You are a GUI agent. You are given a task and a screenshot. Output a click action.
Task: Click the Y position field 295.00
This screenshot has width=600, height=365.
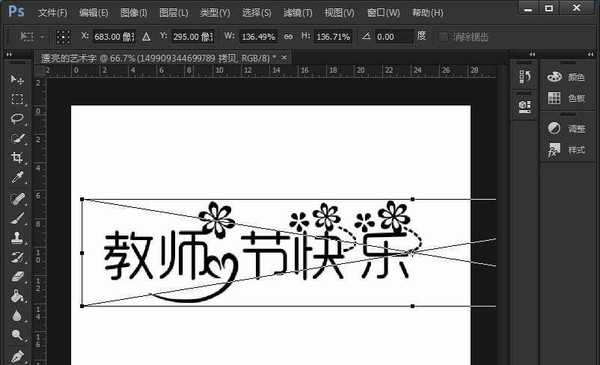193,37
